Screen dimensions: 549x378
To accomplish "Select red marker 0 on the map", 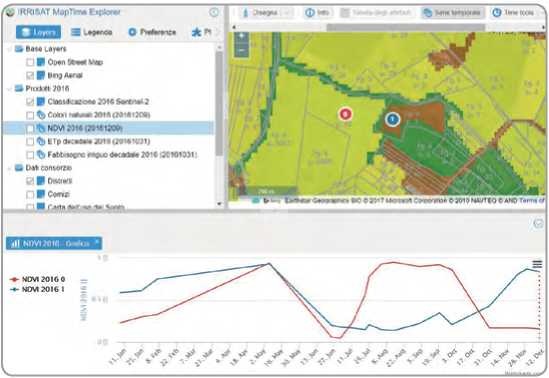I will pos(346,114).
